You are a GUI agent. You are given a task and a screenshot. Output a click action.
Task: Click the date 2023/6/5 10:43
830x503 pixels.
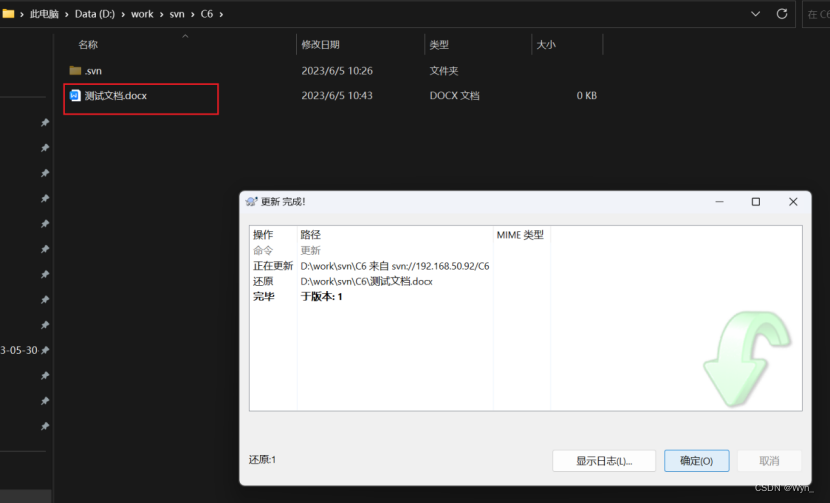point(337,96)
